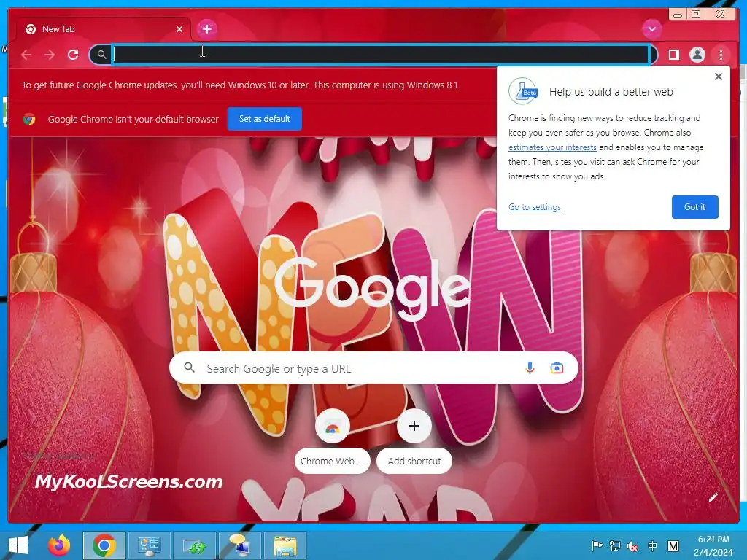Open the tab search dropdown arrow
Image resolution: width=747 pixels, height=560 pixels.
point(651,29)
